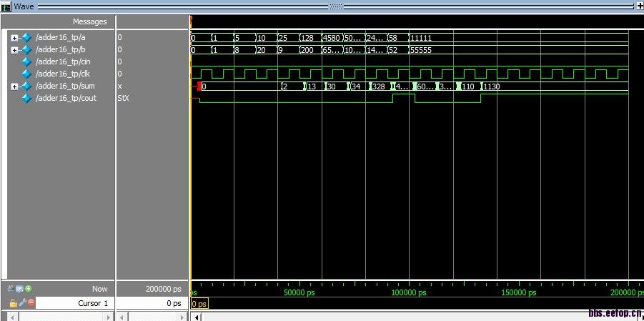Click the 328 segment on sum waveform
The image size is (644, 321).
coord(380,87)
